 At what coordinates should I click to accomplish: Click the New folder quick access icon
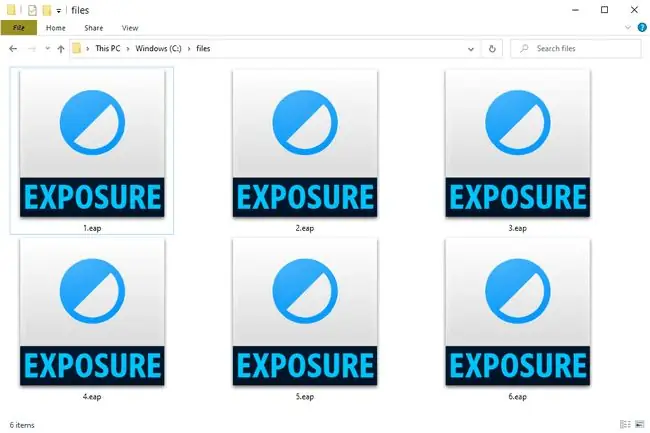click(x=47, y=10)
